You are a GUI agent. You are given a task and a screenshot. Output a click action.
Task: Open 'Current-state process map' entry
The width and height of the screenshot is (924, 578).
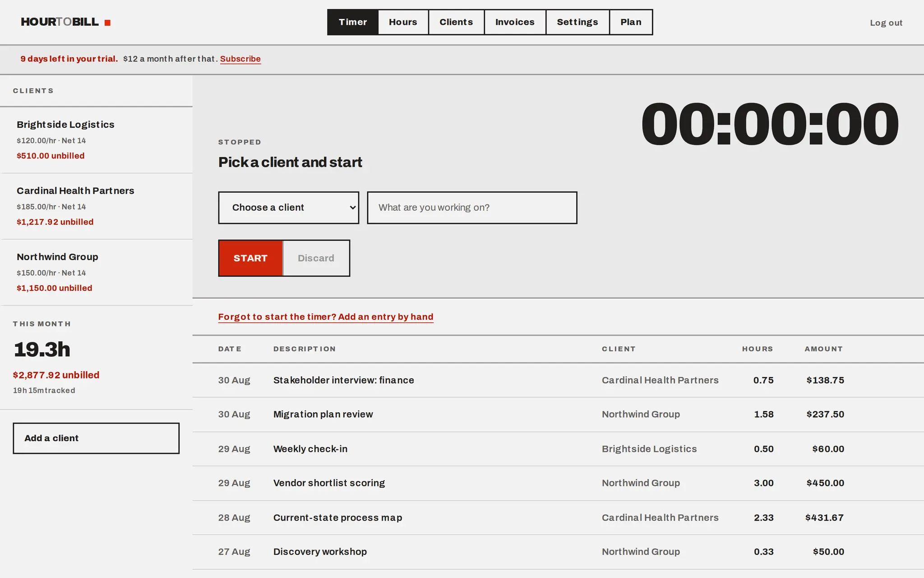(337, 517)
